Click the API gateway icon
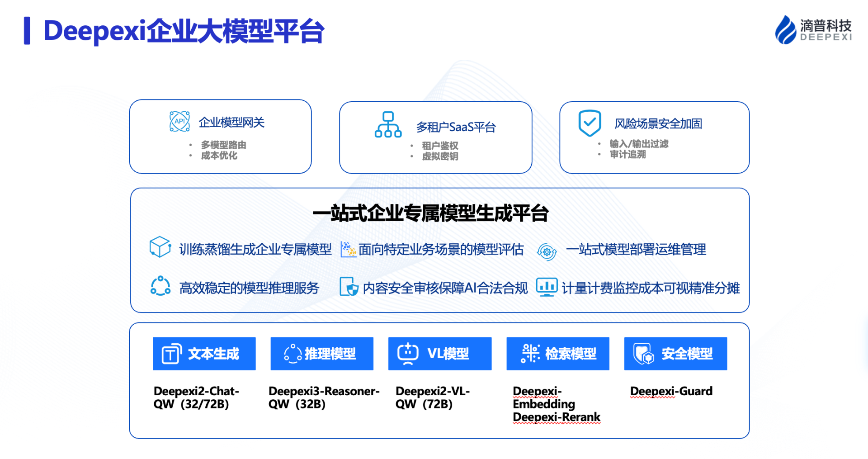The width and height of the screenshot is (868, 459). (179, 121)
